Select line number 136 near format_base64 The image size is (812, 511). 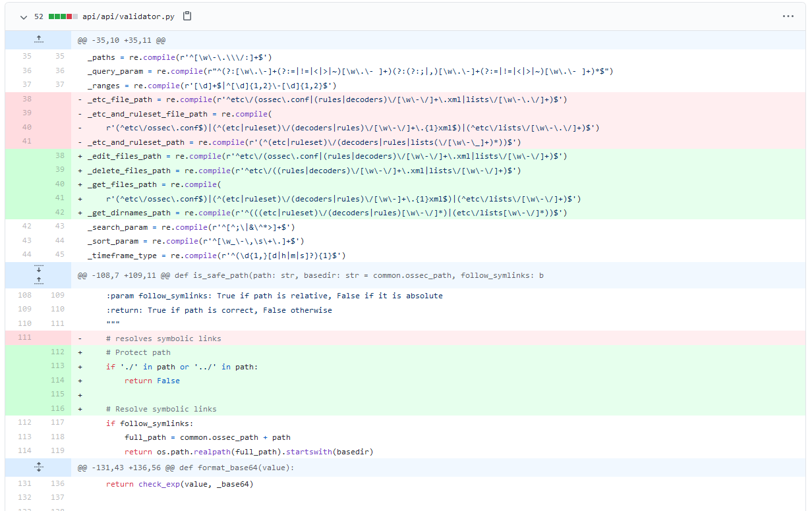coord(58,483)
